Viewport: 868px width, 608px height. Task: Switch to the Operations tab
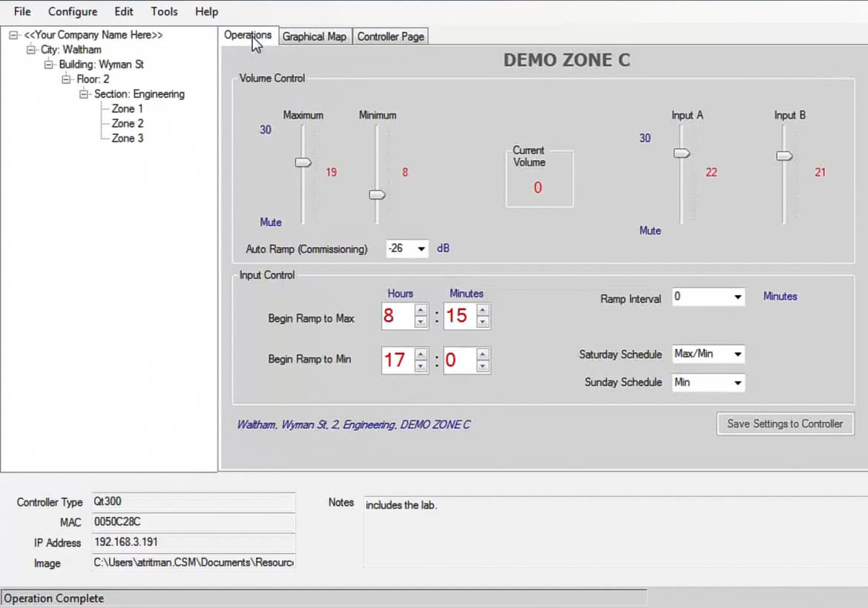click(x=248, y=36)
